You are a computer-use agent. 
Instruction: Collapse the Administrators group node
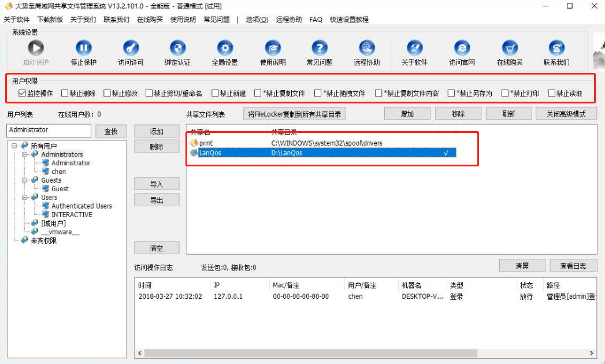[x=25, y=154]
